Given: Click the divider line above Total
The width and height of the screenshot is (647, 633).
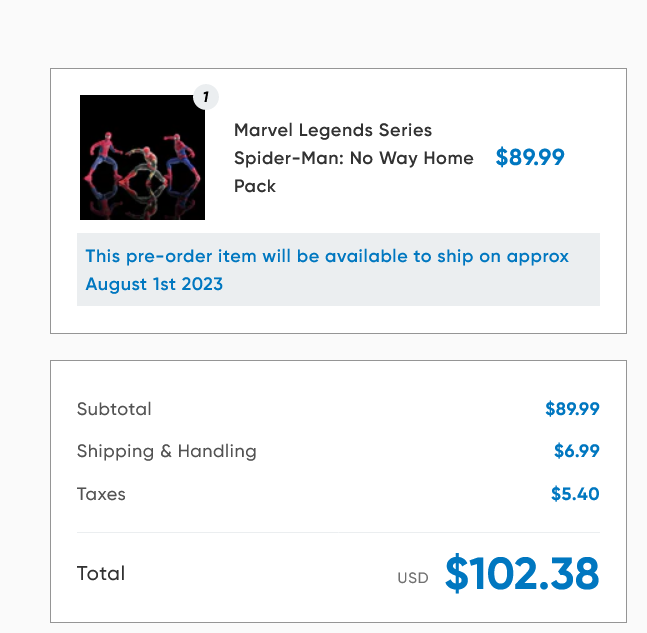Looking at the screenshot, I should point(338,532).
